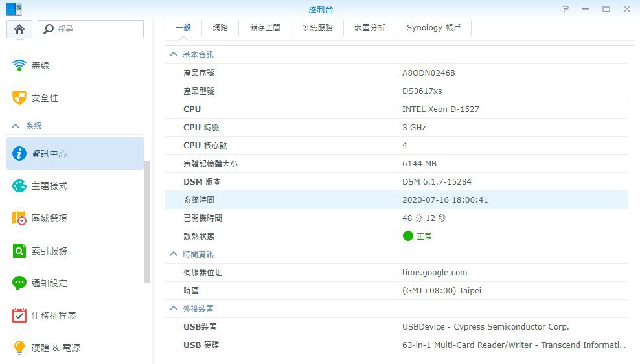Viewport: 640px width, 364px height.
Task: Open the 硬體 & 電源 lightbulb icon
Action: (x=19, y=348)
